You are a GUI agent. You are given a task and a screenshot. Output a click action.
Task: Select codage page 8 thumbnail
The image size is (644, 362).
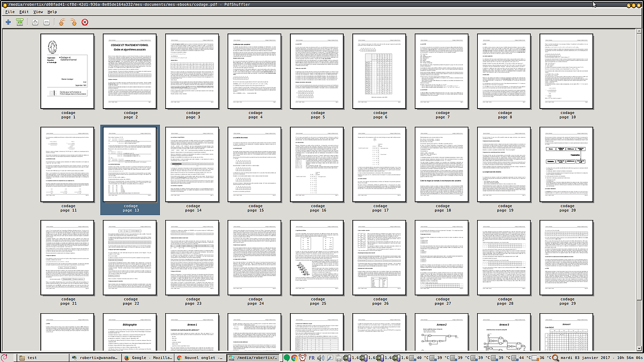(505, 71)
